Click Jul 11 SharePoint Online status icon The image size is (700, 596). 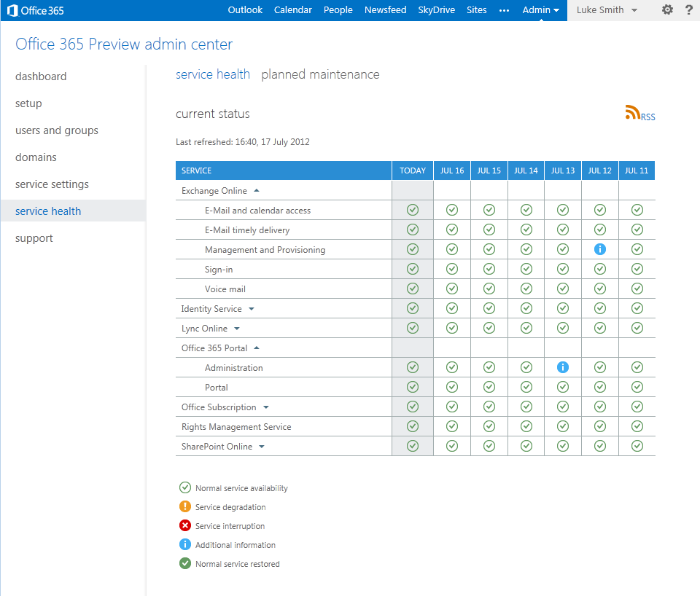pos(637,446)
